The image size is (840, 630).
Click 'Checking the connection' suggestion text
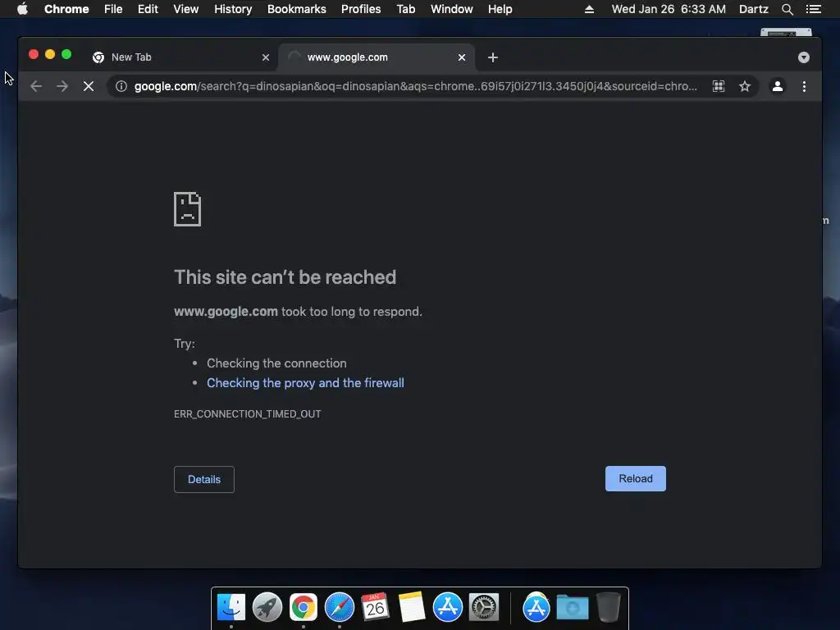point(276,363)
